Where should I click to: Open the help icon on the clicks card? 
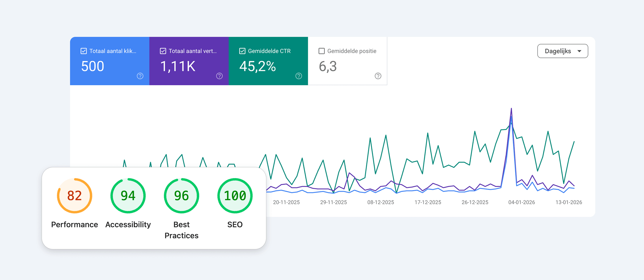pyautogui.click(x=140, y=76)
